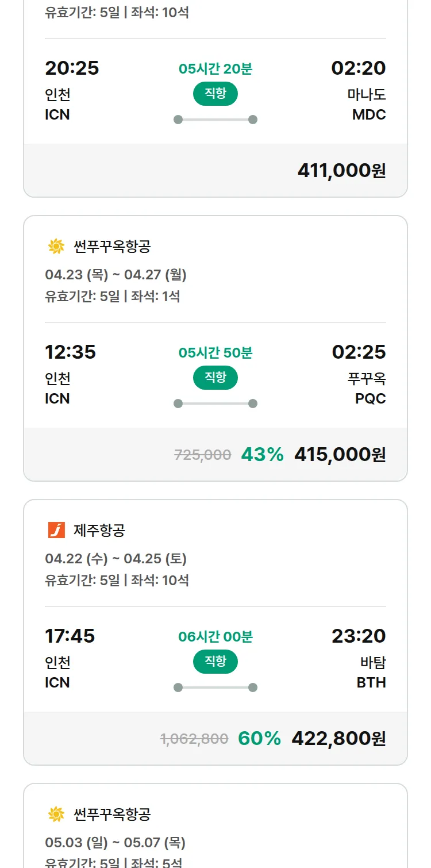Screen dimensions: 431x868
Task: Click the 43% discount label
Action: [263, 454]
